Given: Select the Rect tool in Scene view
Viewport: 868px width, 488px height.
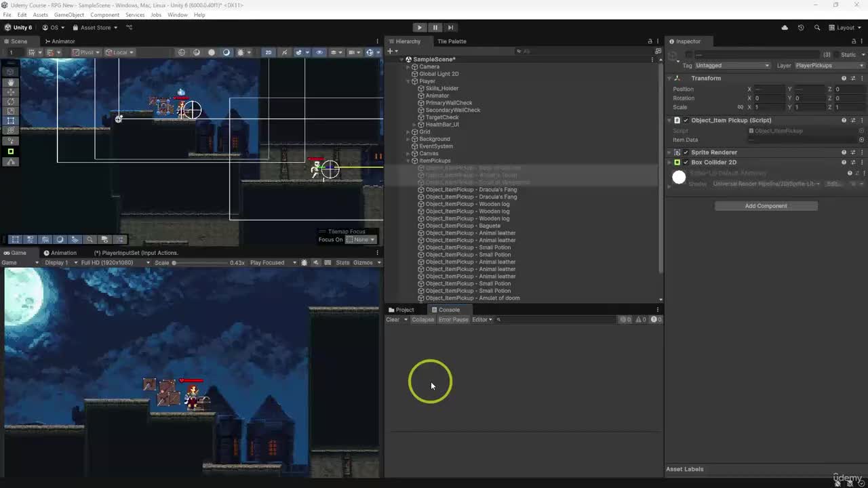Looking at the screenshot, I should (11, 121).
